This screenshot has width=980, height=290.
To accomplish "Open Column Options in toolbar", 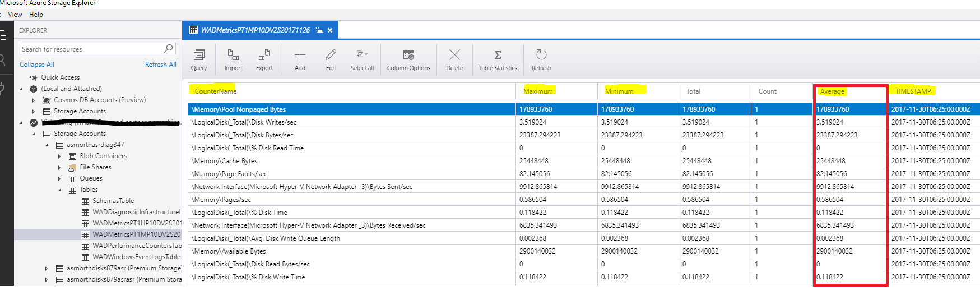I will coord(408,56).
